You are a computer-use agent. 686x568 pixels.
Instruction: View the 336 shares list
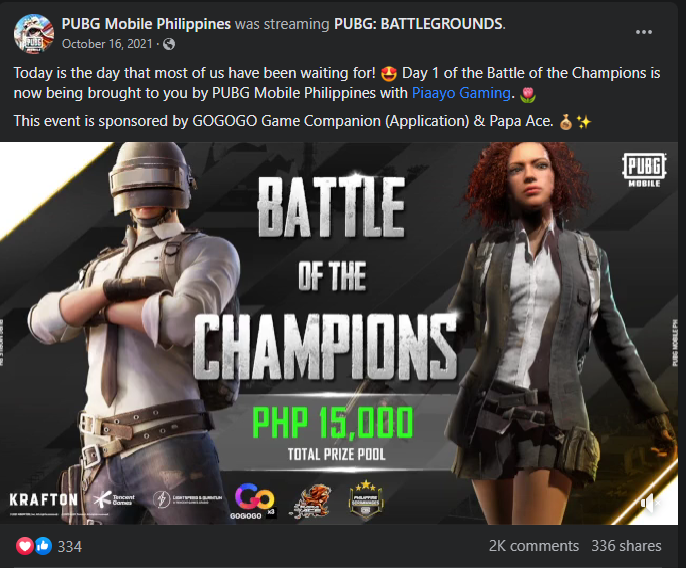click(x=626, y=546)
